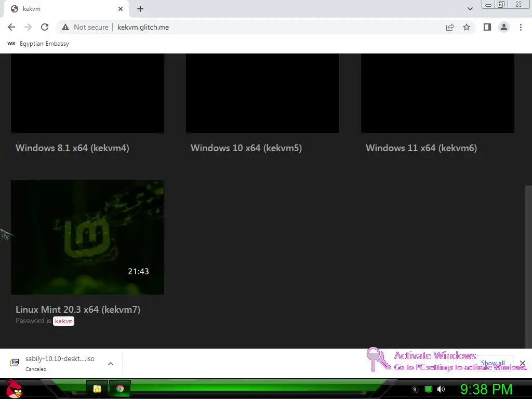Open File Explorer from taskbar

point(97,389)
